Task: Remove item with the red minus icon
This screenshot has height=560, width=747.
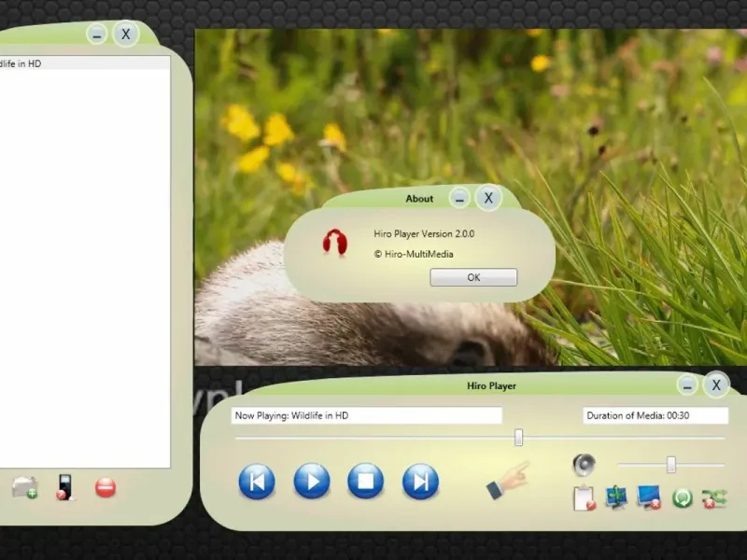Action: pyautogui.click(x=106, y=487)
